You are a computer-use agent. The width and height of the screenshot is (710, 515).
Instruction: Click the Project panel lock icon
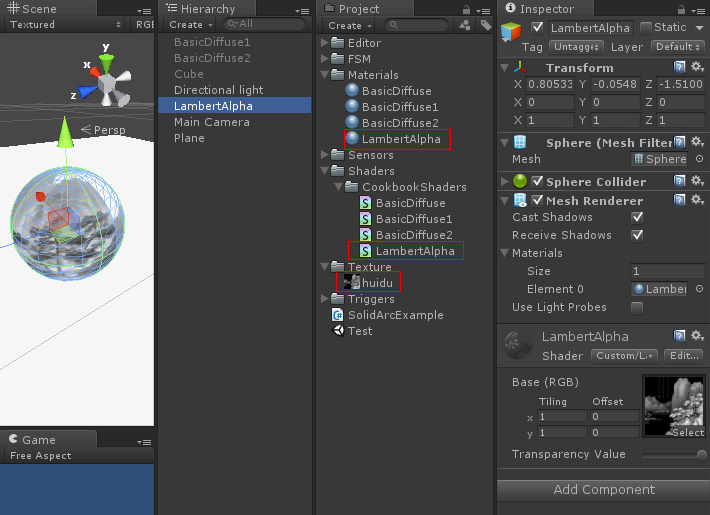(x=466, y=8)
